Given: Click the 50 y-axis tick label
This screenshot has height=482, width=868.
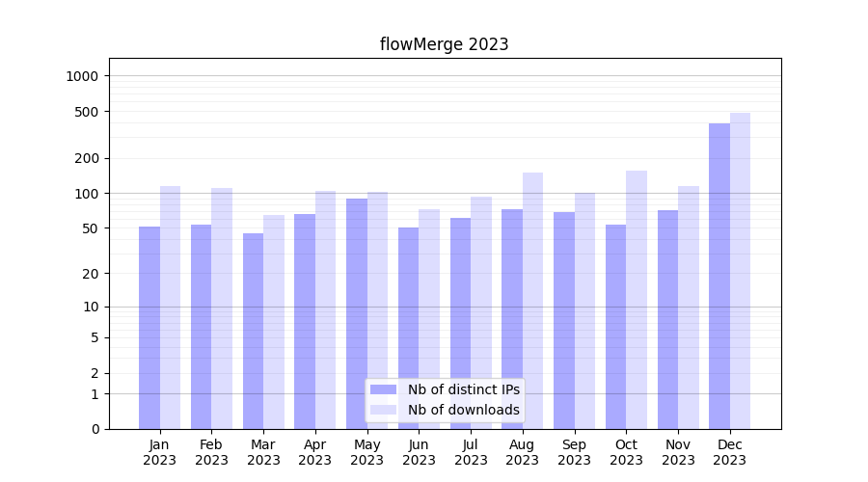Looking at the screenshot, I should (x=89, y=228).
